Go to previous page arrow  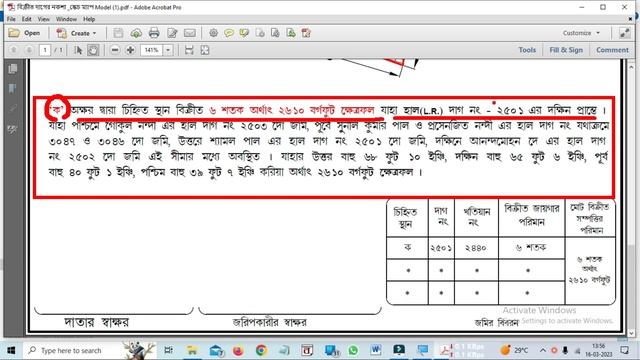tap(13, 50)
